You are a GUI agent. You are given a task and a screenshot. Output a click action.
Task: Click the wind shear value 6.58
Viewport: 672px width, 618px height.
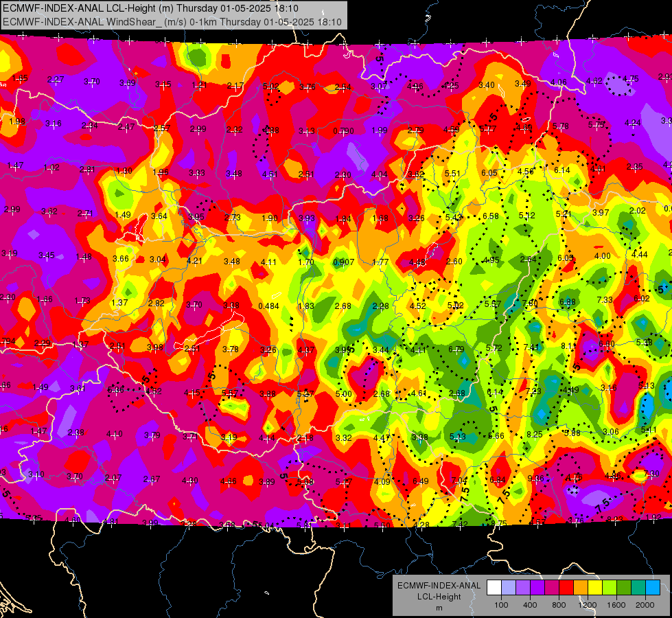(x=491, y=216)
